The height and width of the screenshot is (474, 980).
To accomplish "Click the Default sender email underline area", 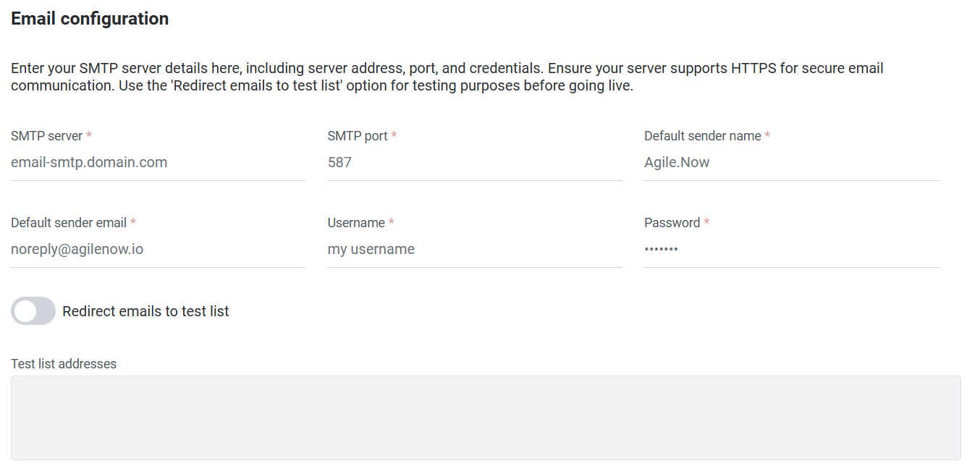I will coord(158,266).
